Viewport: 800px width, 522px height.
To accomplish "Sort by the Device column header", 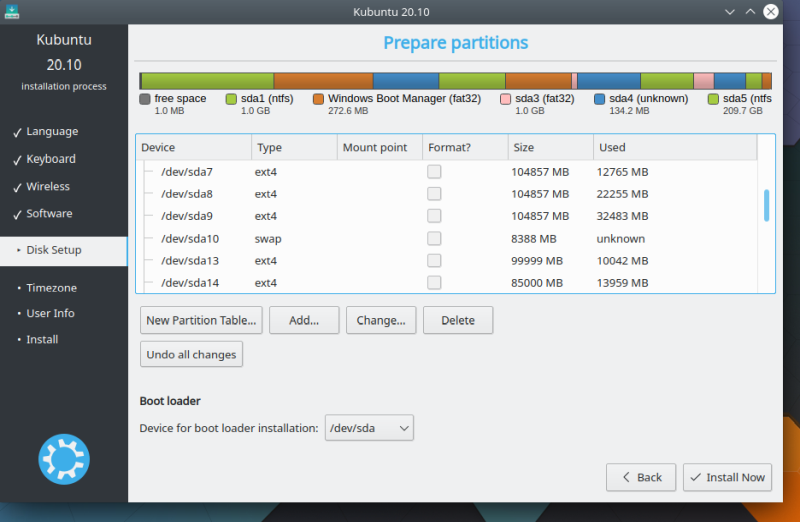I will 194,147.
